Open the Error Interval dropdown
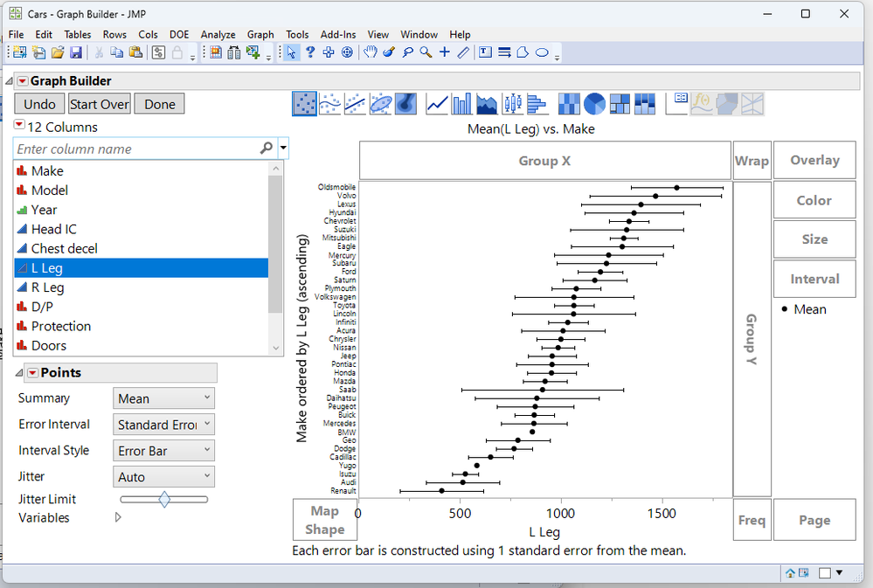This screenshot has width=873, height=588. point(163,425)
